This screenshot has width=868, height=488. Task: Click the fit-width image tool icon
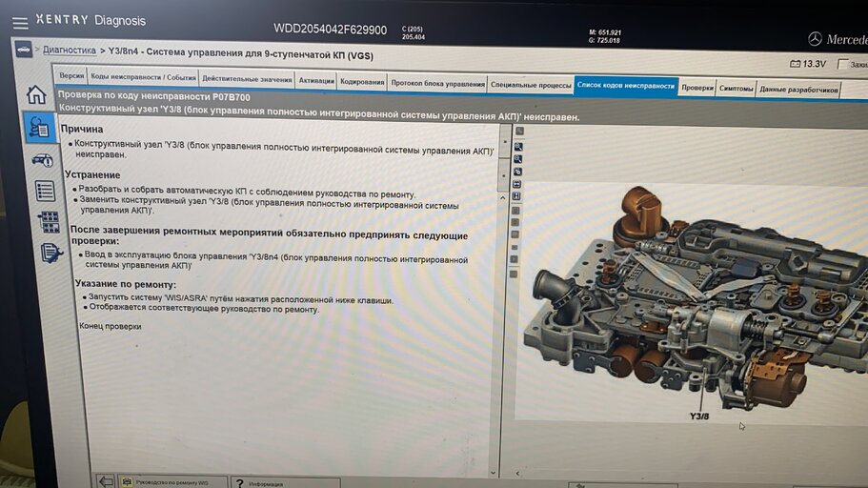[x=517, y=184]
